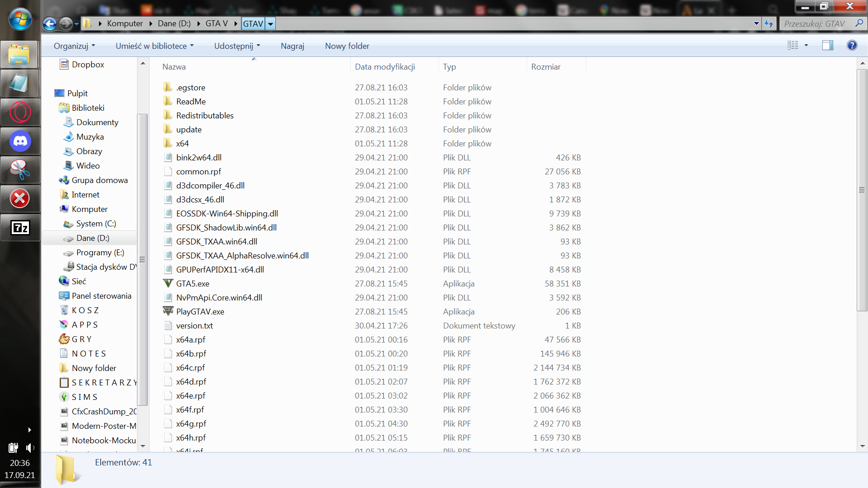Select the x64c.rpf file

tap(190, 367)
